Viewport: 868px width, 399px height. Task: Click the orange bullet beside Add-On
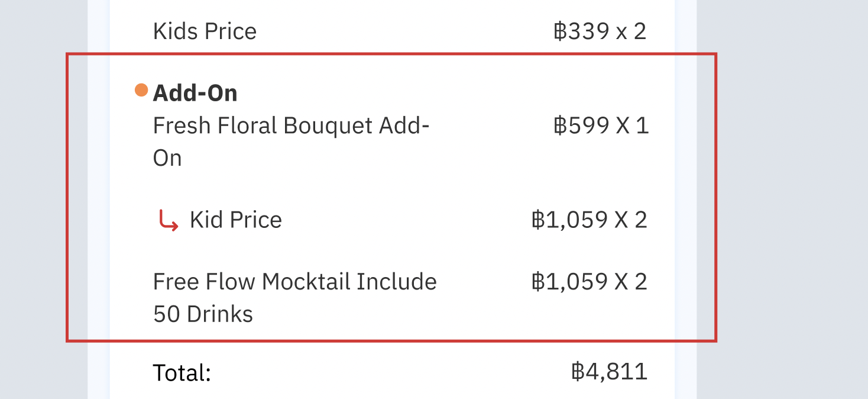tap(141, 91)
